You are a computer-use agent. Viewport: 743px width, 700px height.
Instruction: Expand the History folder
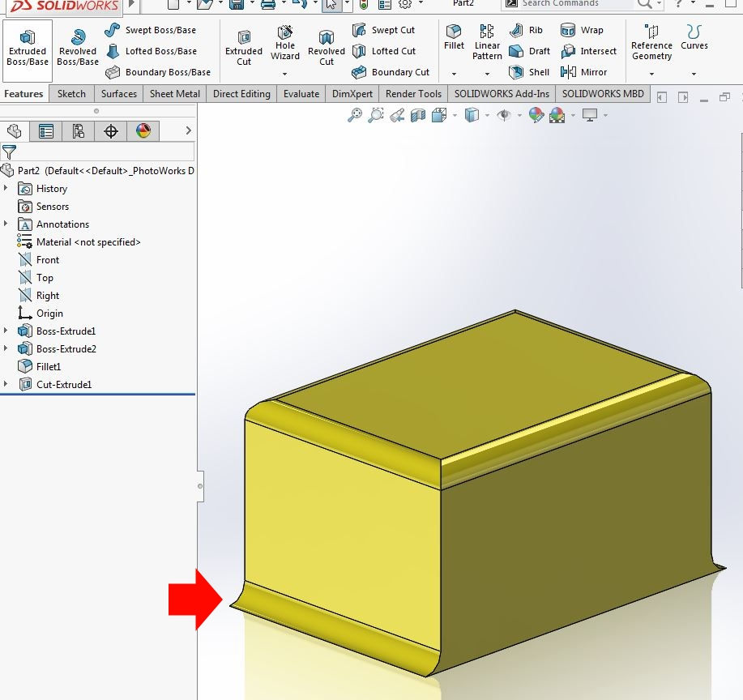point(6,188)
